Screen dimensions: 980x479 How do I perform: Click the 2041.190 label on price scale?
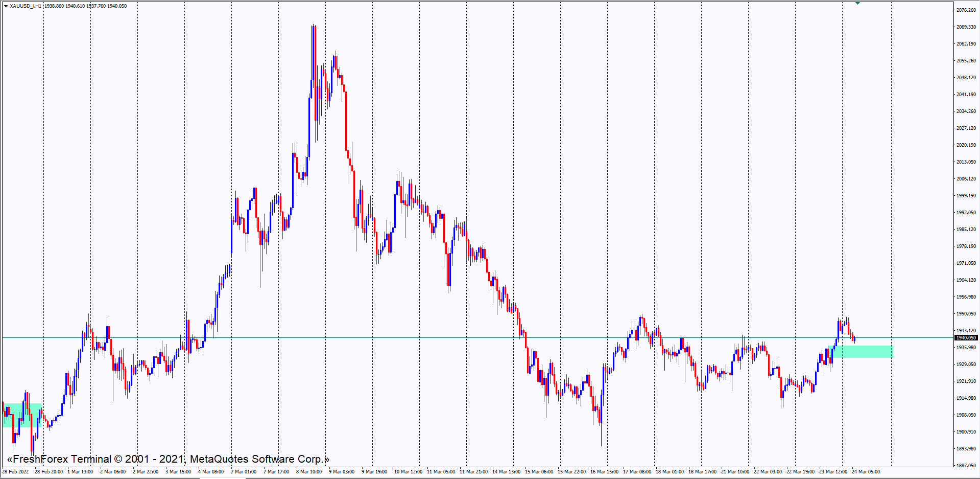[x=966, y=95]
